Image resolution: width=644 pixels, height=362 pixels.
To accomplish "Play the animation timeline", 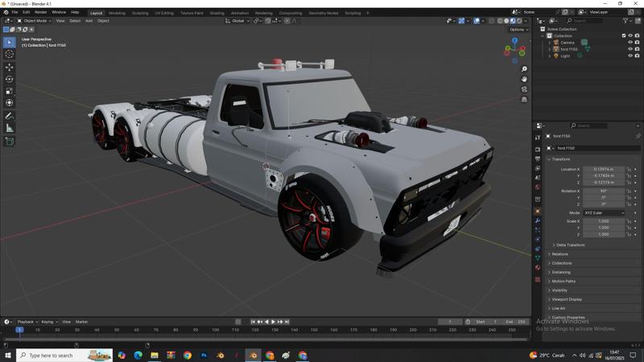I will coord(273,322).
